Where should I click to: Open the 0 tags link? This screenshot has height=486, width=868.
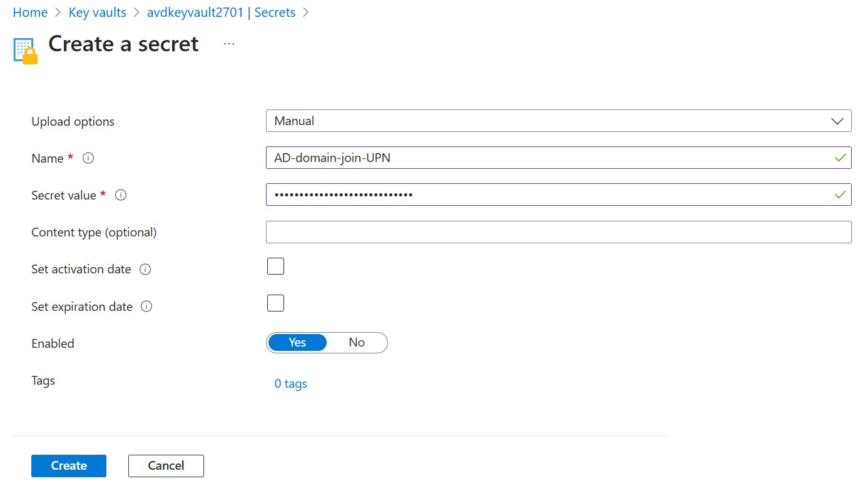[291, 383]
